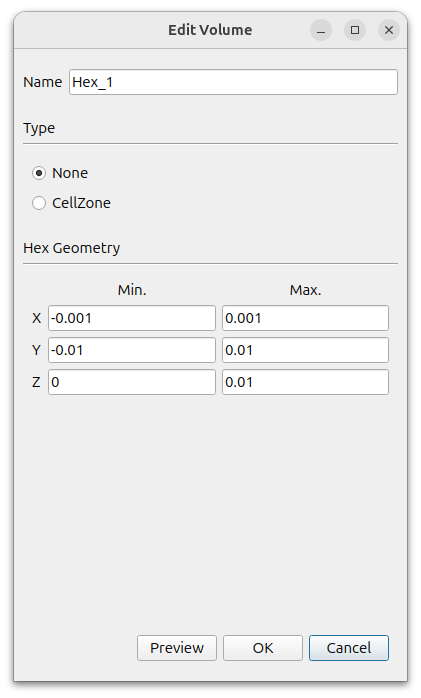Close the Edit Volume dialog
Screen dimensions: 421x698
pos(389,30)
